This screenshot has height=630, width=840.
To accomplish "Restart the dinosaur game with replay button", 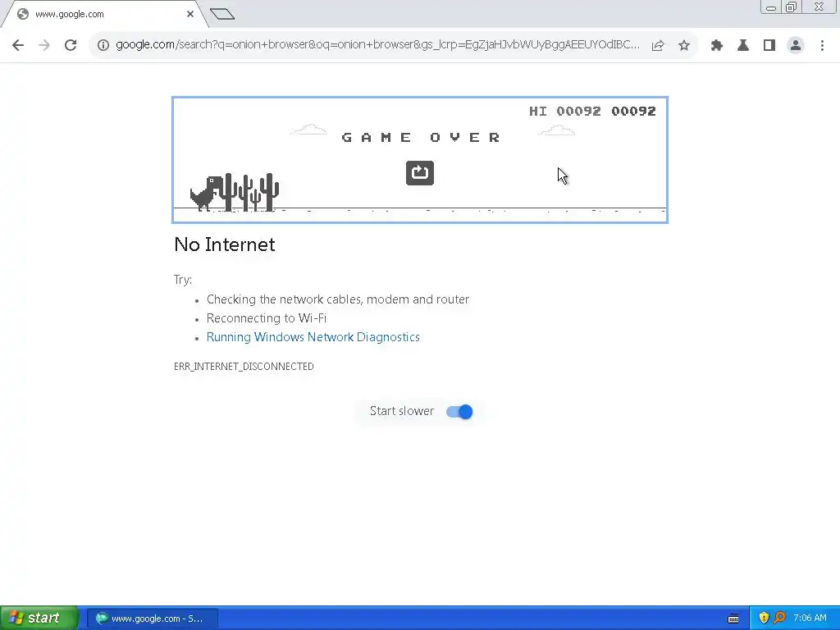I will click(420, 173).
